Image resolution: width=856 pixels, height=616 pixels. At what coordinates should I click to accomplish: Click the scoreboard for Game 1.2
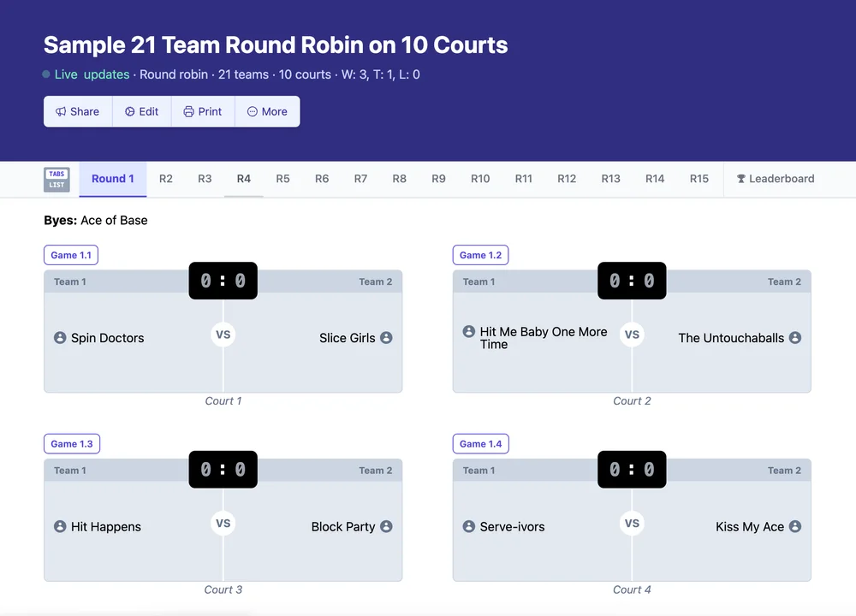point(632,281)
